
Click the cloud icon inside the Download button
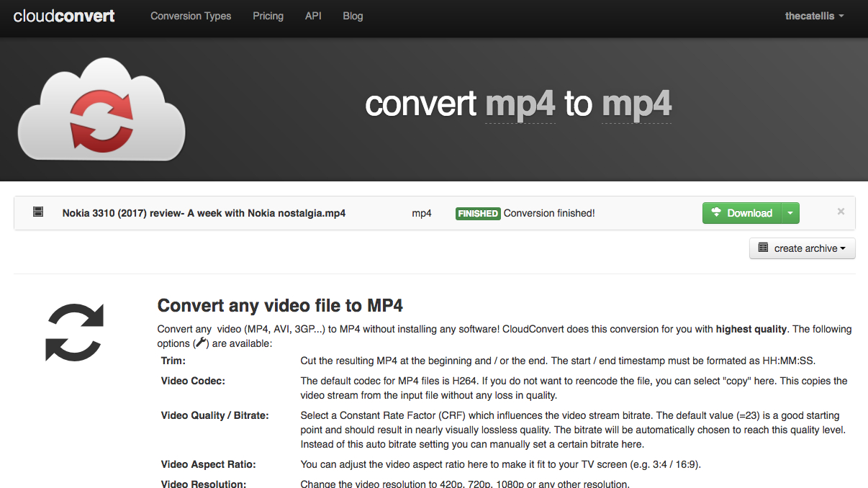(716, 212)
